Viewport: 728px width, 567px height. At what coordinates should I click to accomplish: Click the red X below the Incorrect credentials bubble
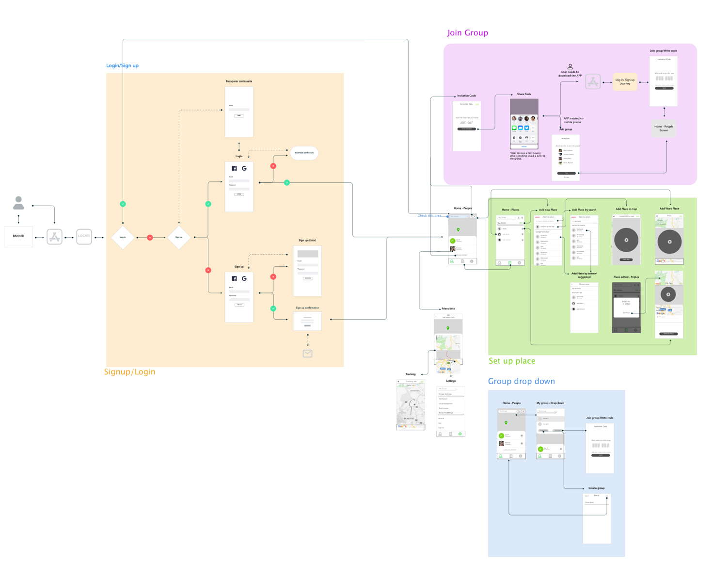[x=273, y=166]
